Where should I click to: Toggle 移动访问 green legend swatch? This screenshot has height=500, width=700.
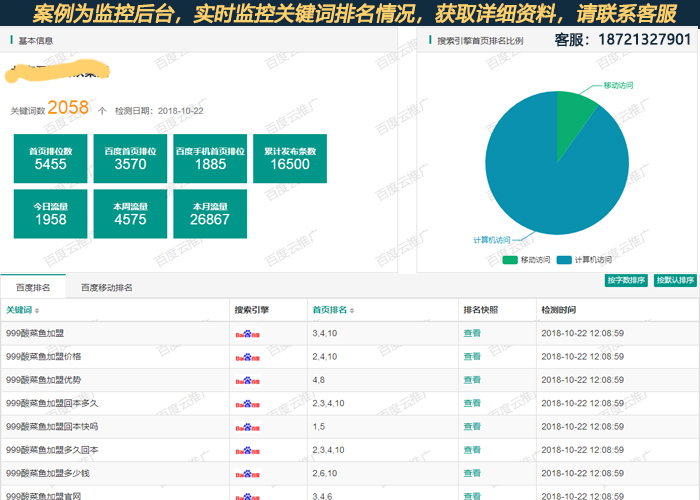(x=510, y=260)
